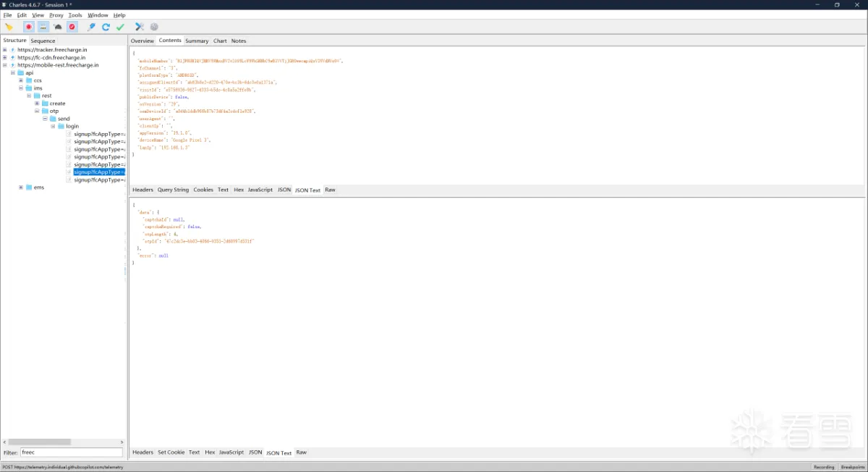Image resolution: width=868 pixels, height=472 pixels.
Task: Click the ems folder icon
Action: pyautogui.click(x=29, y=187)
